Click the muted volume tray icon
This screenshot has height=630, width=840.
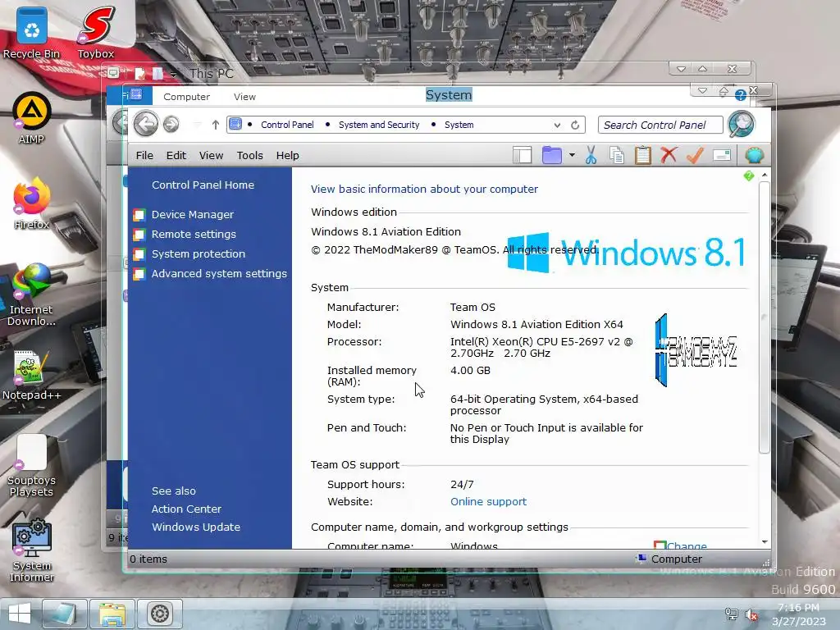(x=751, y=615)
